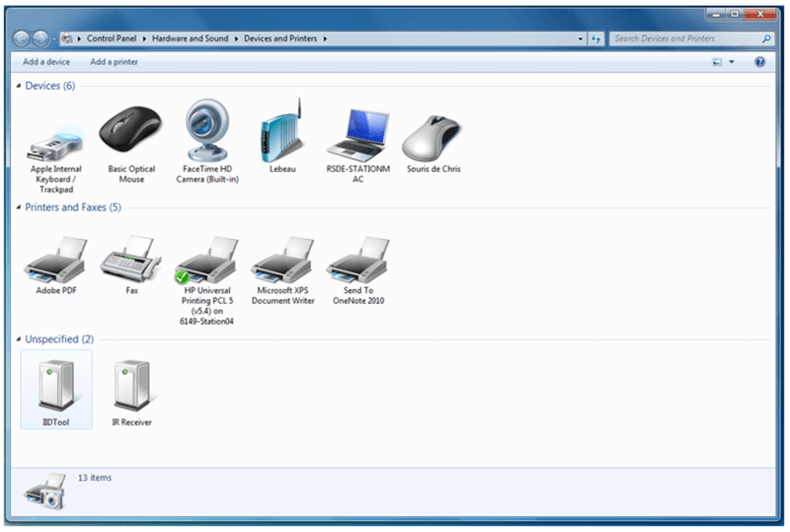Collapse the Printers and Faxes (5) group
The height and width of the screenshot is (532, 790).
[19, 207]
